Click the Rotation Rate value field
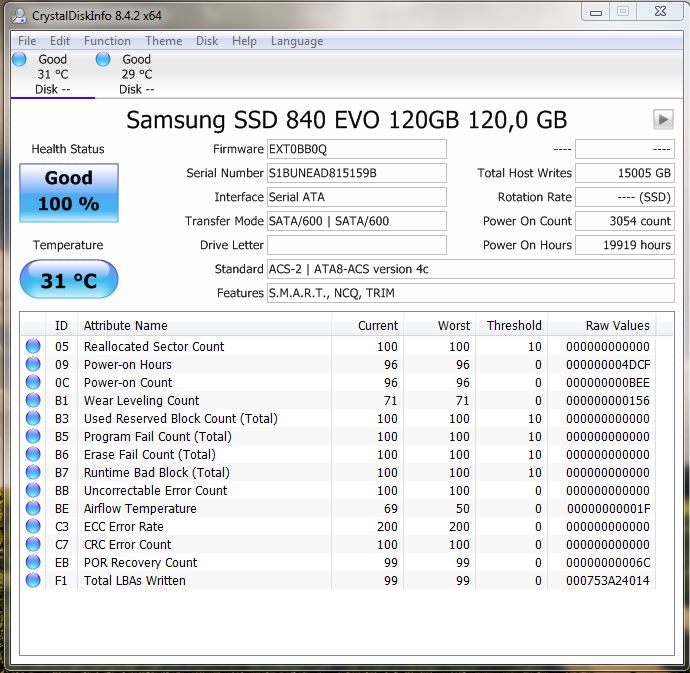Viewport: 690px width, 673px height. tap(625, 197)
